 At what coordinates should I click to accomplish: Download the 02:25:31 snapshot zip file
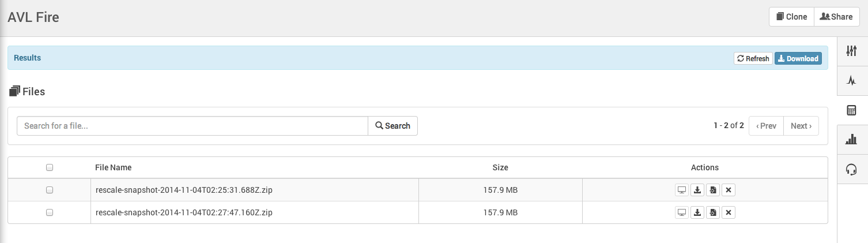click(x=697, y=190)
